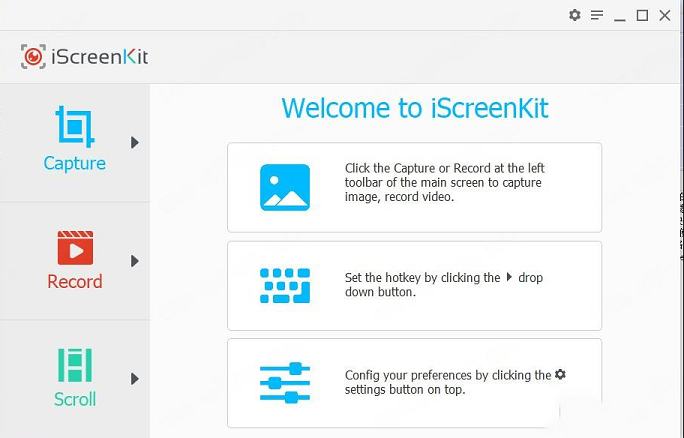Click the 'Welcome to iScreenKit' heading
Screen dimensions: 684x438
[414, 108]
